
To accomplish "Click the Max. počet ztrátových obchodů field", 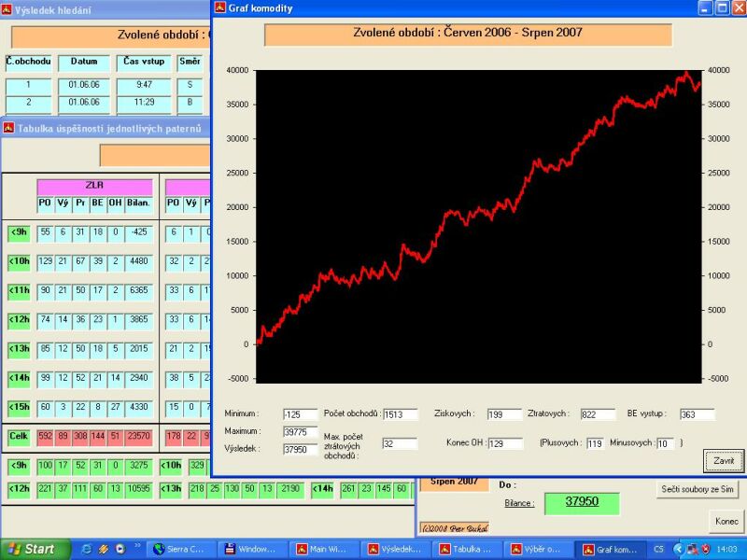I will pyautogui.click(x=400, y=444).
